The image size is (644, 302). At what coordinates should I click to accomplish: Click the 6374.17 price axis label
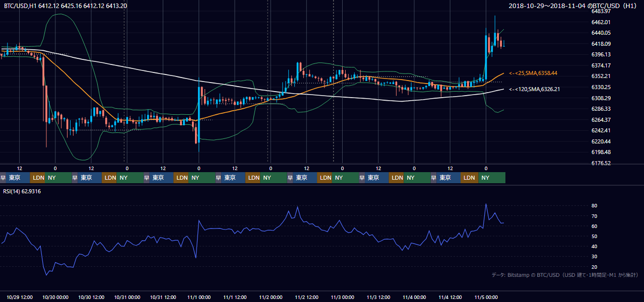point(601,65)
